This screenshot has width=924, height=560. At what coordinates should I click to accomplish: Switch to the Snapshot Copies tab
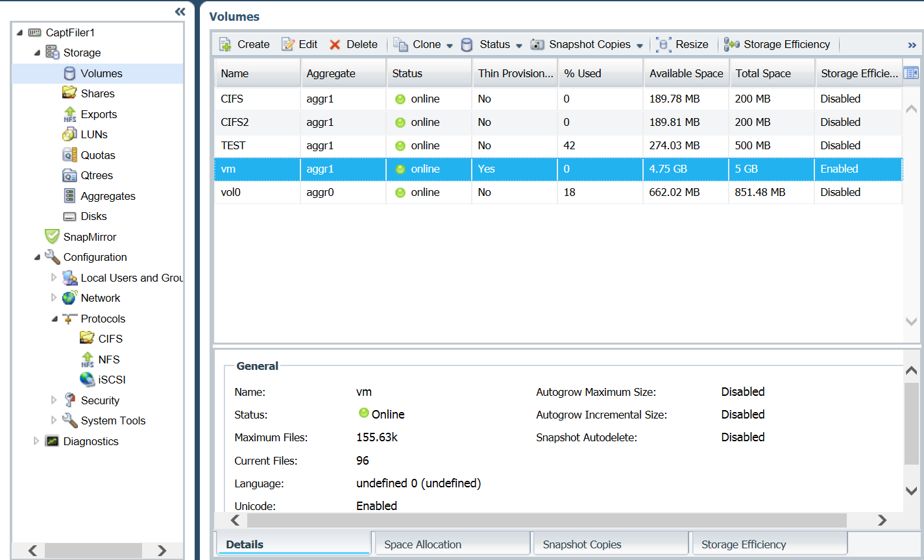[x=611, y=544]
